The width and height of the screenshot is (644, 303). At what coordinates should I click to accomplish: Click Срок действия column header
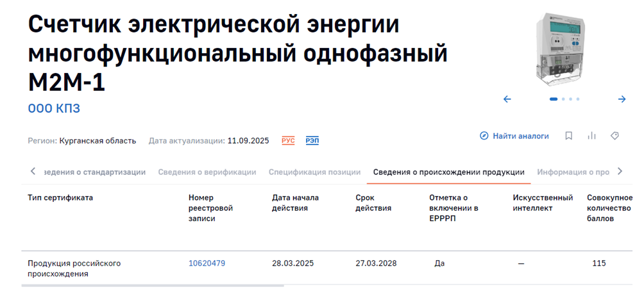[373, 203]
